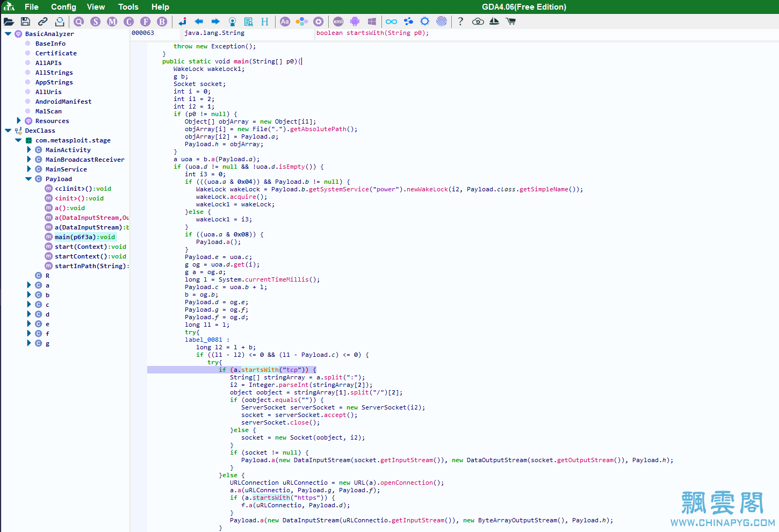Expand the MainActivity class node
The height and width of the screenshot is (532, 779).
coord(29,150)
